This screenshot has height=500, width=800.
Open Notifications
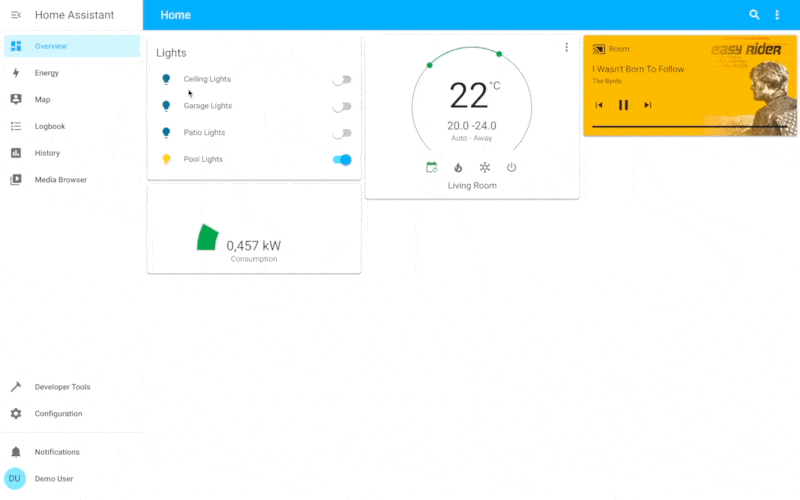click(x=71, y=452)
